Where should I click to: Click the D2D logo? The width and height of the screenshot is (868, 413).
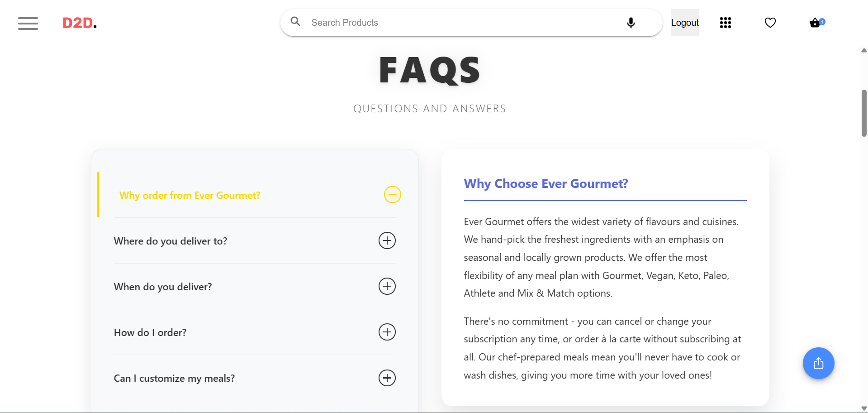(80, 23)
